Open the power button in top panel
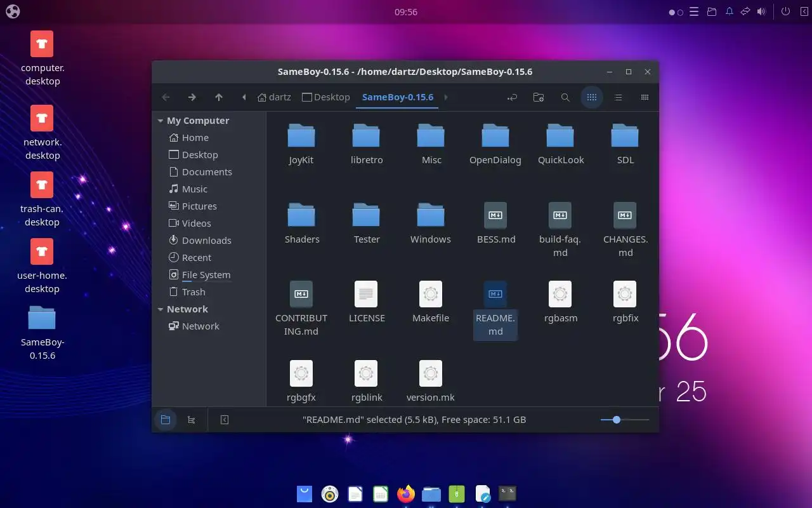The image size is (812, 508). [785, 11]
